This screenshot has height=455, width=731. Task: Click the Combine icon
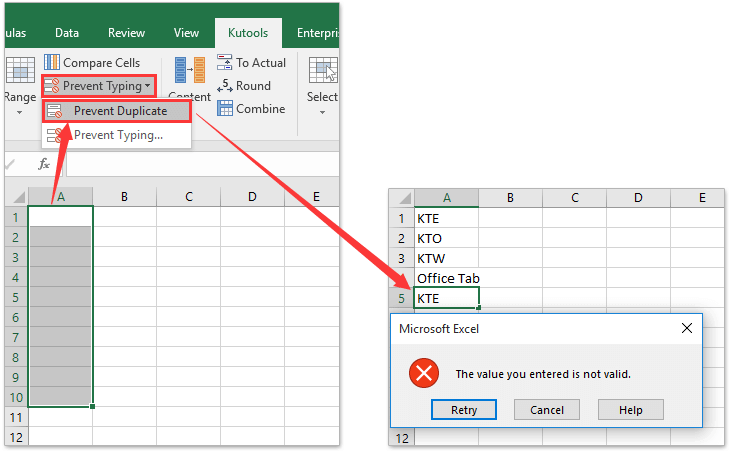click(x=225, y=109)
